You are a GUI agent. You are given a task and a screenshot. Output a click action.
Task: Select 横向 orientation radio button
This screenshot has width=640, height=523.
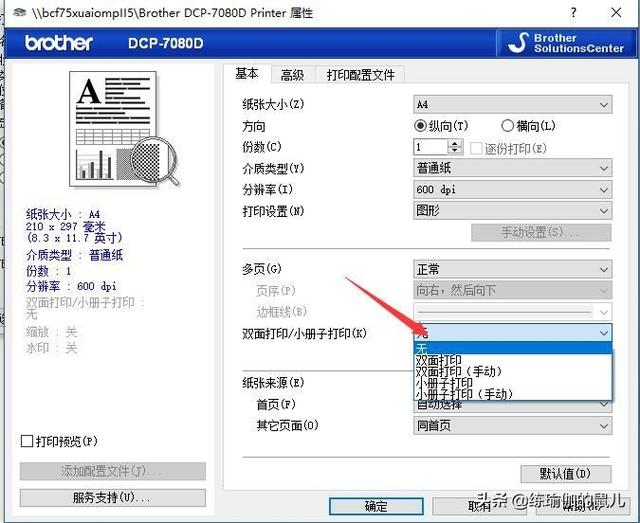(507, 126)
